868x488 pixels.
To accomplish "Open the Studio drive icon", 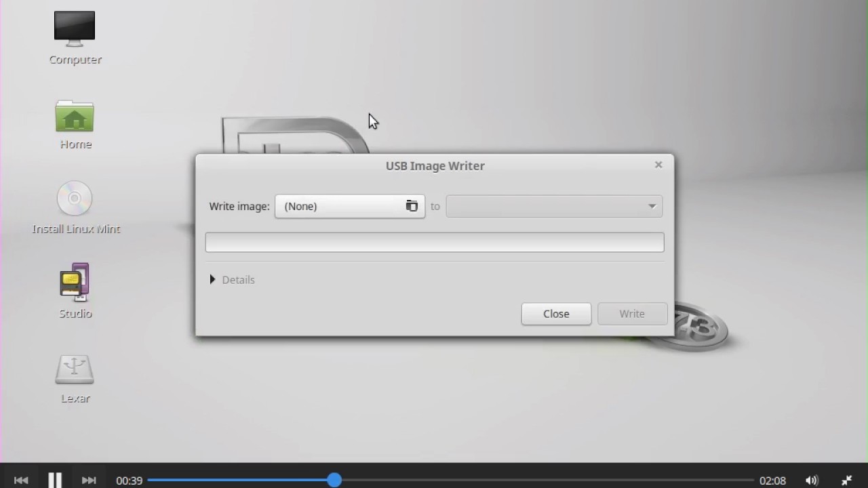I will 75,282.
